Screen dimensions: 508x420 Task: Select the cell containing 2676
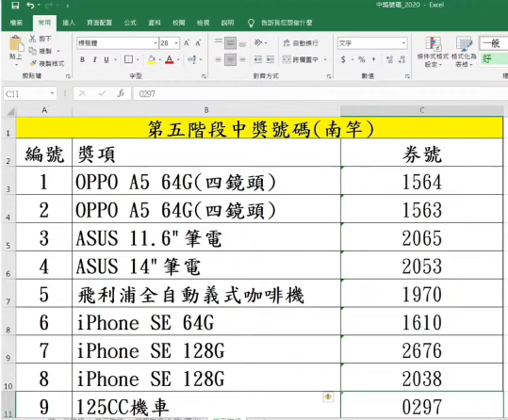click(421, 349)
